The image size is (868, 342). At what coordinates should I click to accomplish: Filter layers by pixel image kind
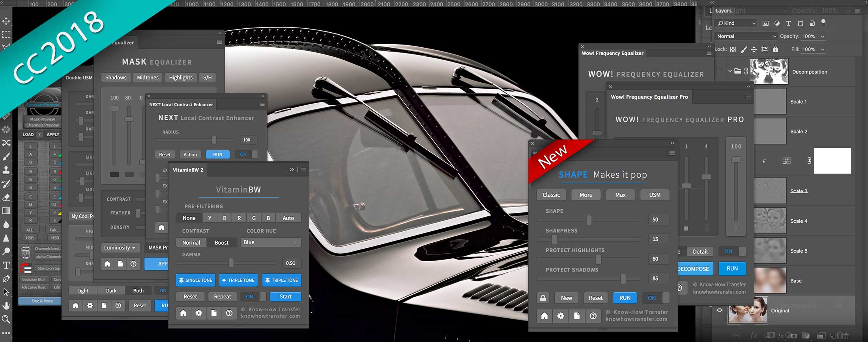tap(765, 23)
